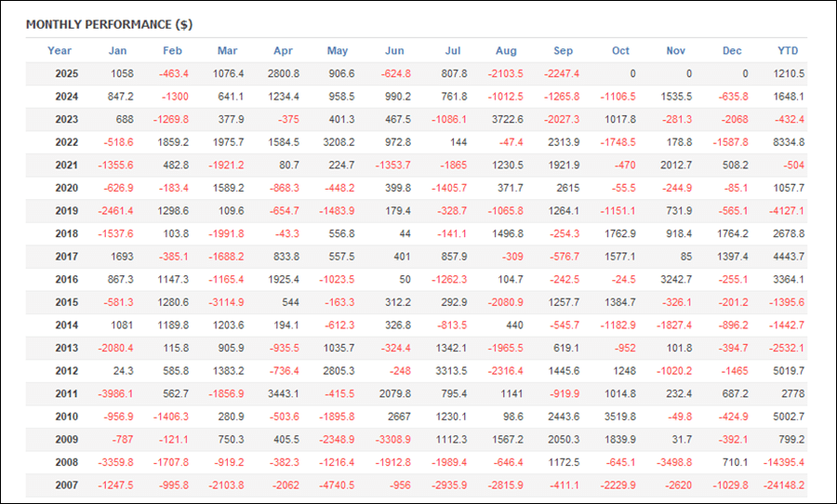
Task: Select the May 2007 value -4740.5
Action: [335, 484]
